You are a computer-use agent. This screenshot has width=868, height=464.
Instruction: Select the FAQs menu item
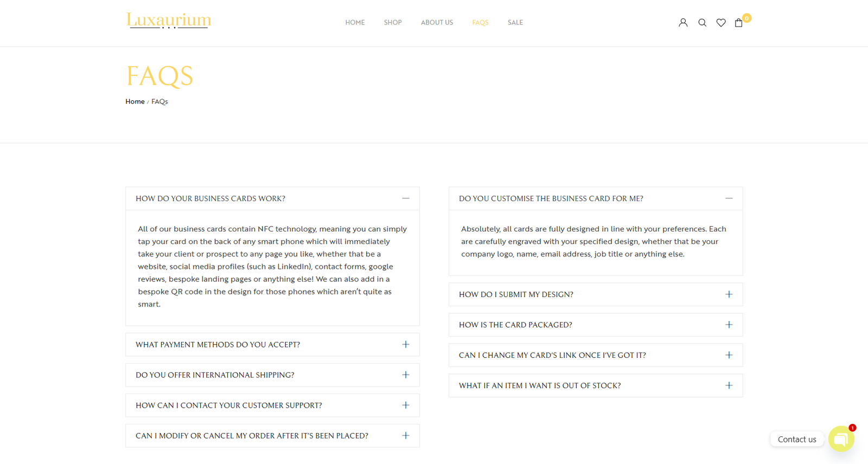(480, 23)
